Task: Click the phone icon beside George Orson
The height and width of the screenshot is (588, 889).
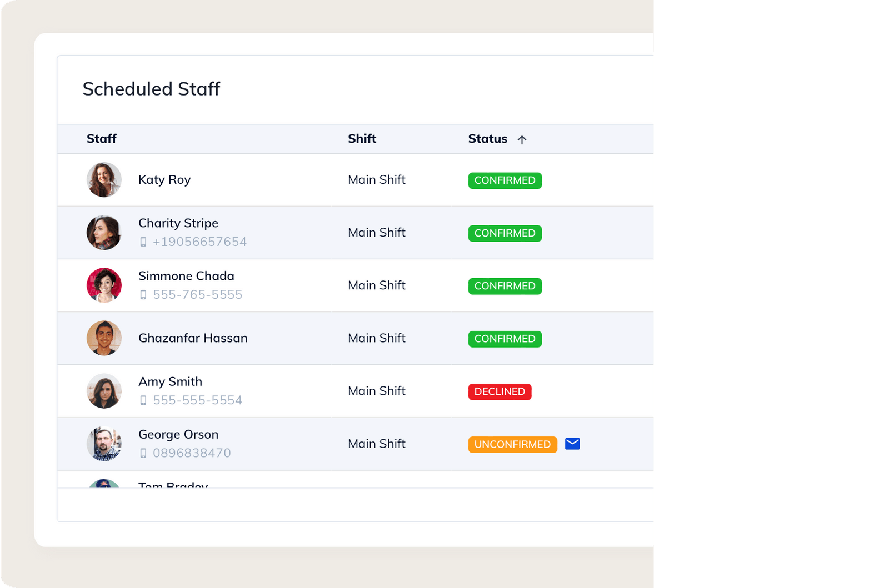Action: point(144,453)
